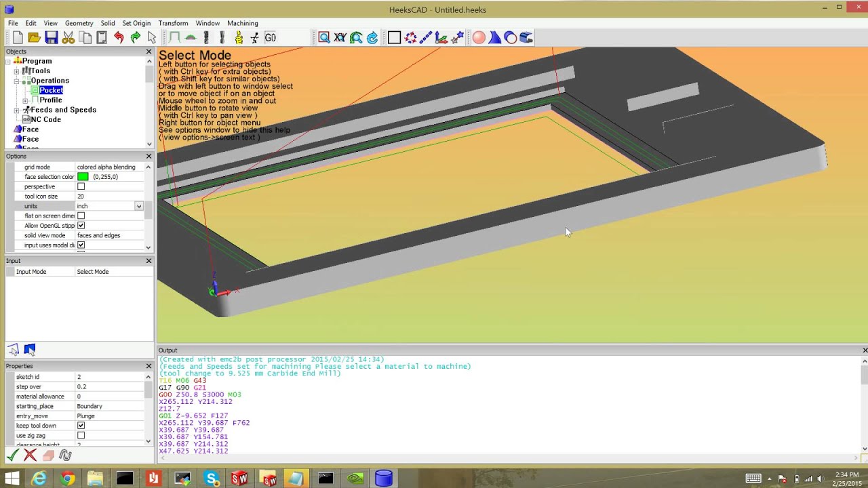Select the Pocket operation in tree
Screen dimensions: 868x488
click(x=51, y=90)
